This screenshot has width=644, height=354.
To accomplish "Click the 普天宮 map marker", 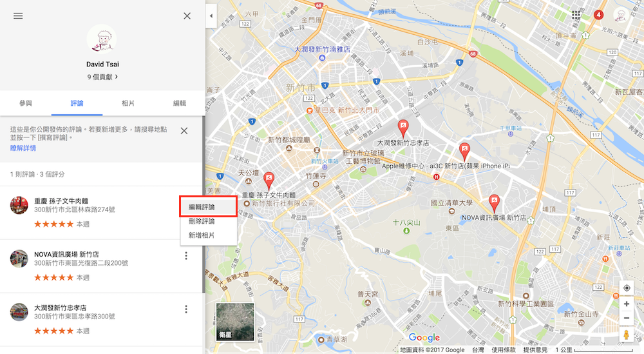I will pos(368,302).
